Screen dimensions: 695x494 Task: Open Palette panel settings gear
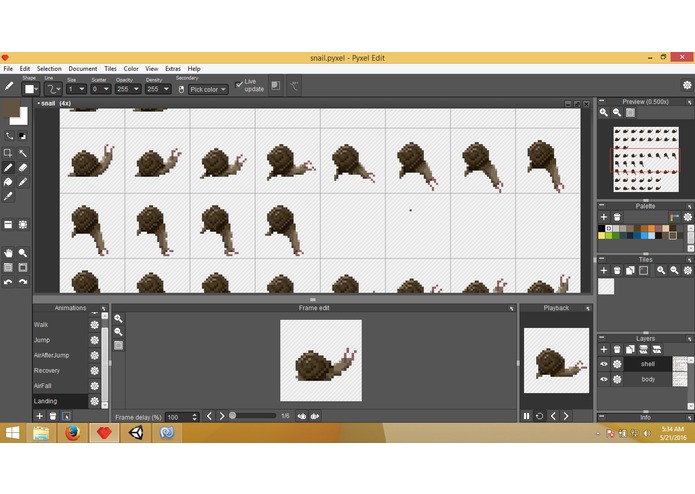coord(687,217)
